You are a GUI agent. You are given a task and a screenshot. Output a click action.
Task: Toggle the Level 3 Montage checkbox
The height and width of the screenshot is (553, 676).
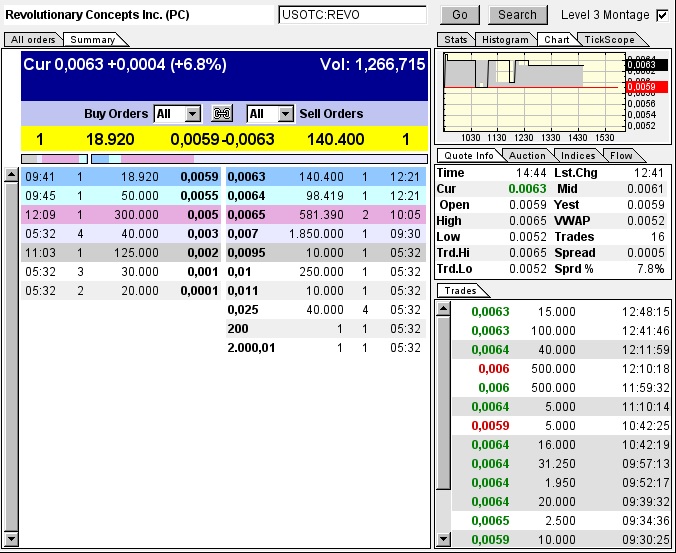tap(662, 16)
